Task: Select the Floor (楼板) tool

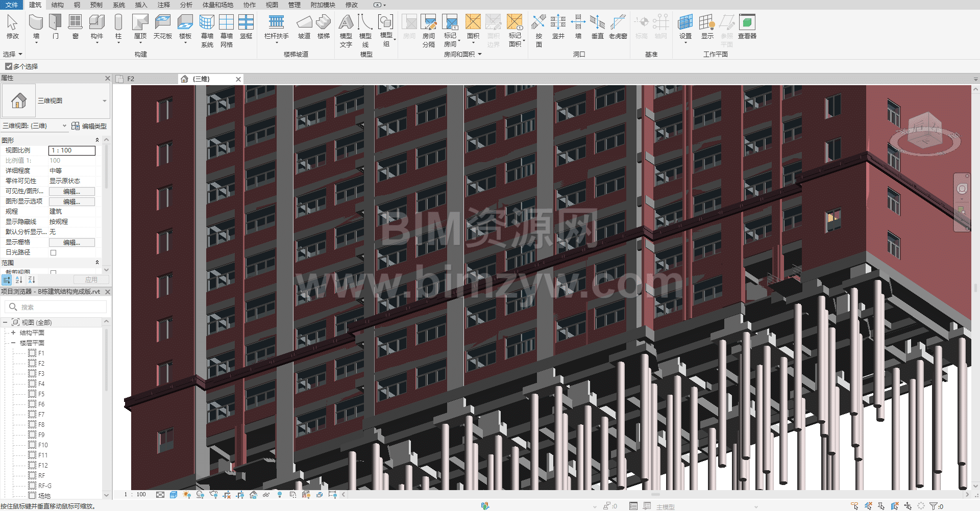Action: (x=185, y=27)
